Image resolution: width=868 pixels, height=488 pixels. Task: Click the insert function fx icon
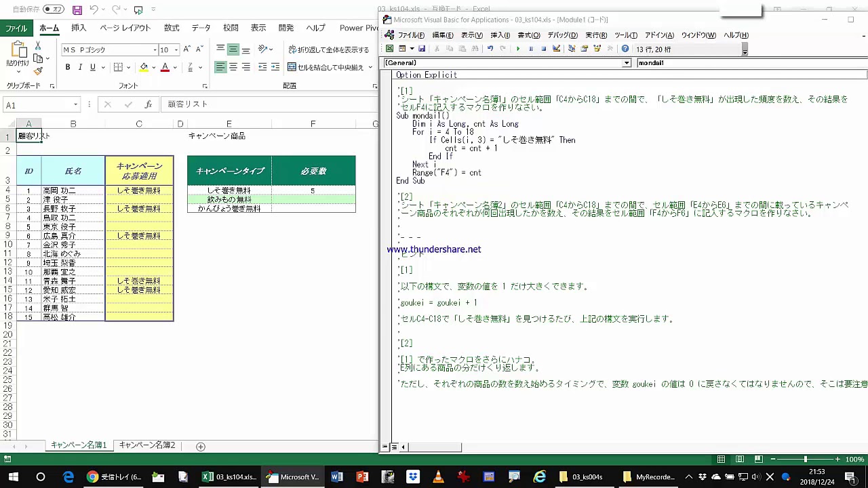coord(148,104)
